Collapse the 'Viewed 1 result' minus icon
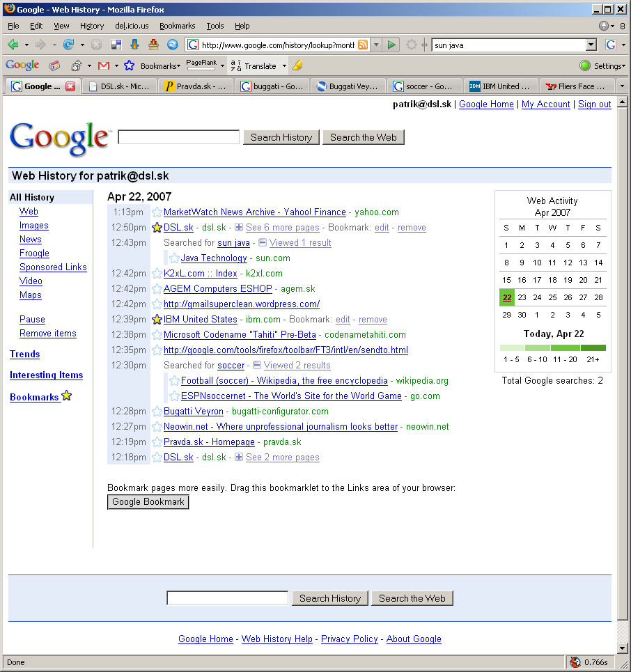This screenshot has height=672, width=631. (x=263, y=242)
